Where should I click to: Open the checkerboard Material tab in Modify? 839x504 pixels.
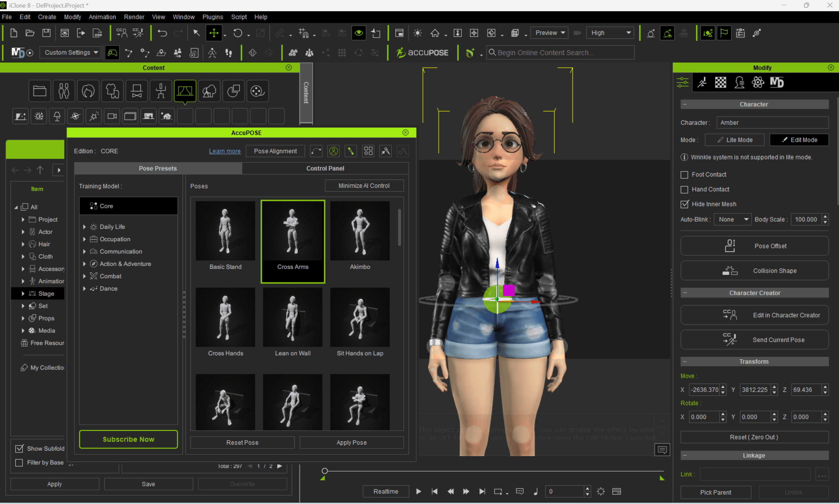720,83
